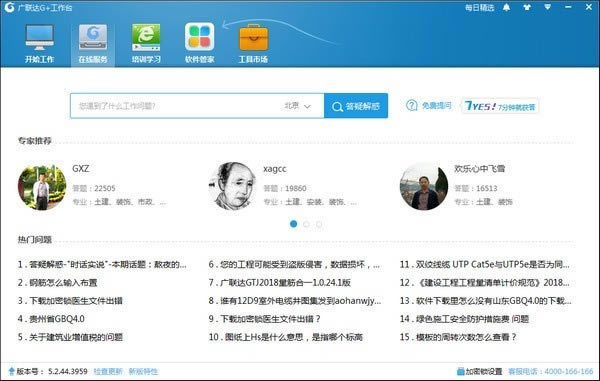The height and width of the screenshot is (381, 600).
Task: Click 检查更新 link in status bar
Action: [x=108, y=371]
